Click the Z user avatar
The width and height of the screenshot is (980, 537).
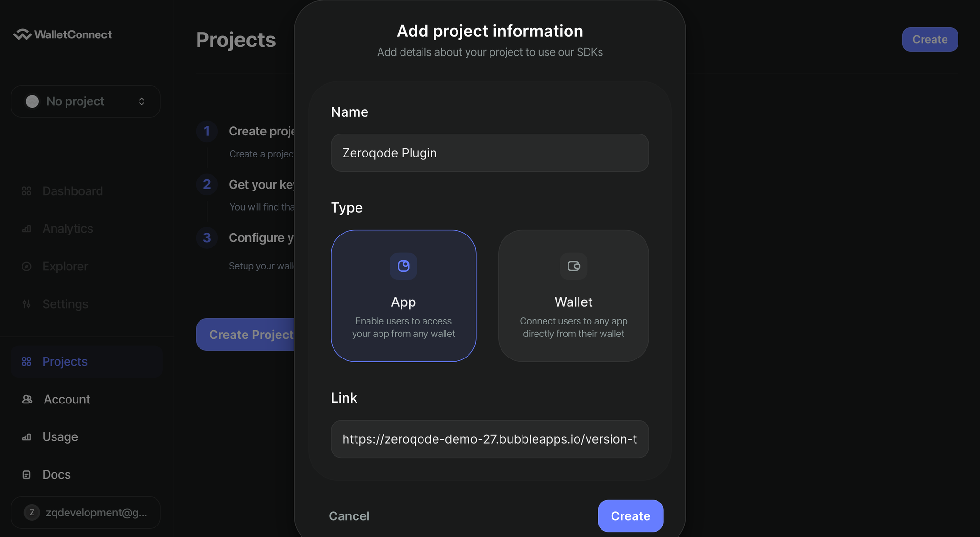click(32, 513)
